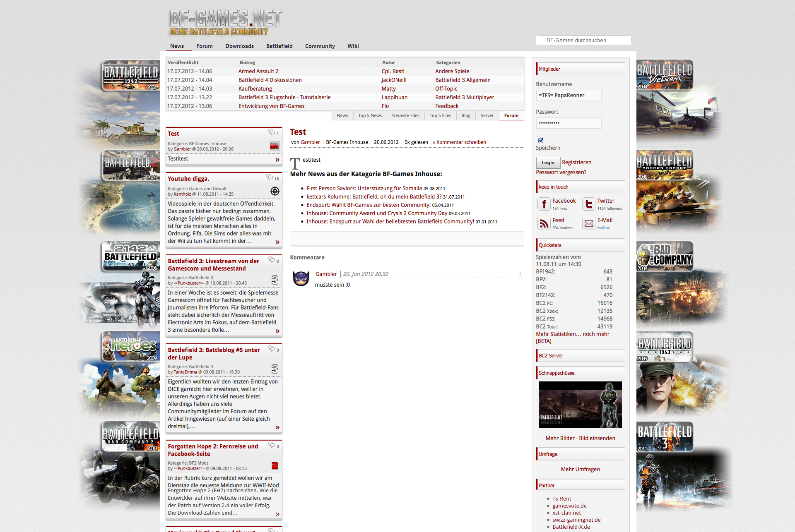This screenshot has height=532, width=795.
Task: Open the Downloads main navigation item
Action: coord(239,46)
